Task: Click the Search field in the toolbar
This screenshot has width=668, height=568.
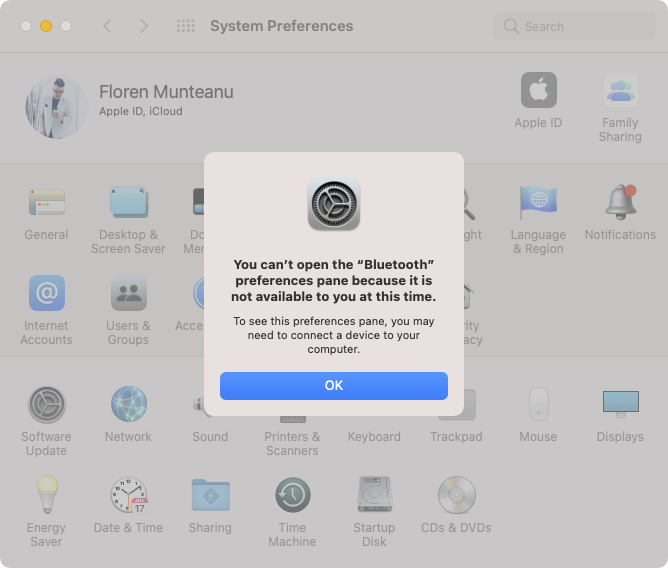Action: pyautogui.click(x=575, y=26)
